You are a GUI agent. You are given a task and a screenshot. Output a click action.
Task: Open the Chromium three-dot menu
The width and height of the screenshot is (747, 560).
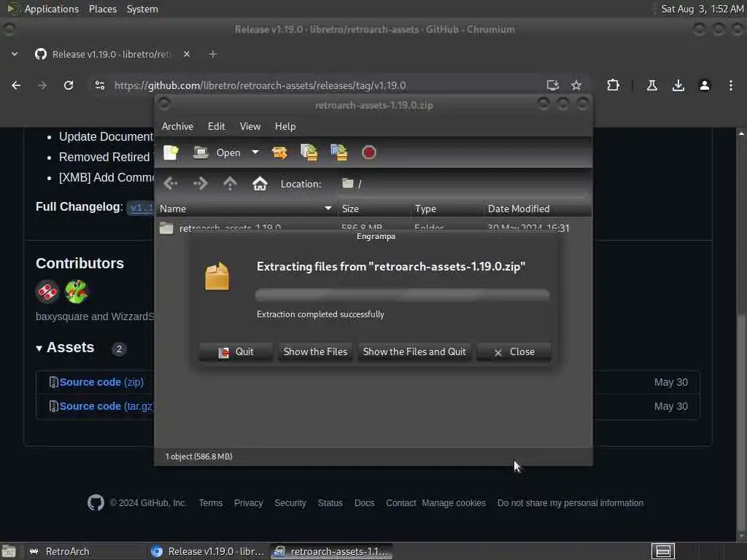731,85
